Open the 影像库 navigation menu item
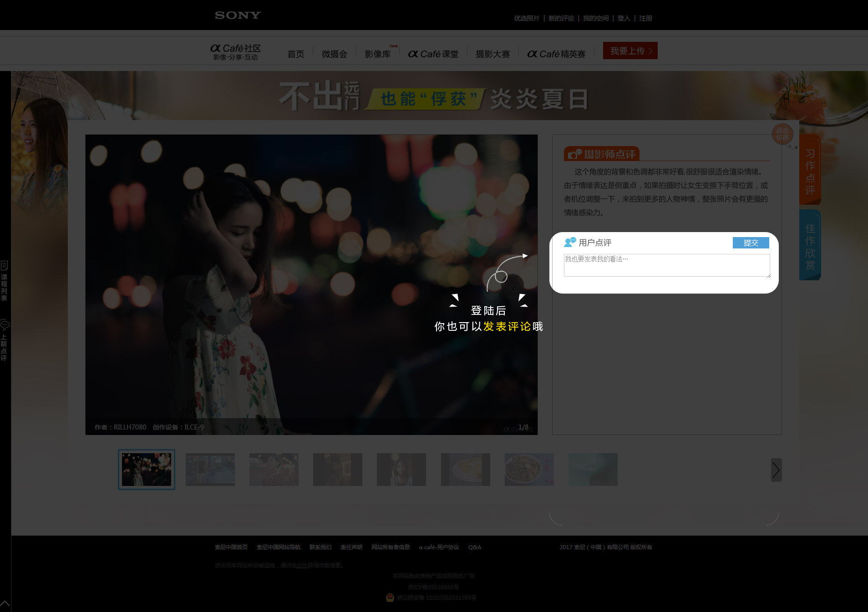The image size is (868, 612). [378, 54]
